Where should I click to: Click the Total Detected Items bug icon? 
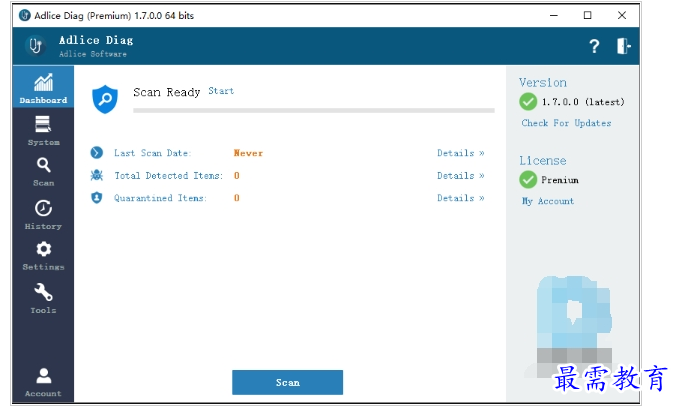(x=97, y=175)
